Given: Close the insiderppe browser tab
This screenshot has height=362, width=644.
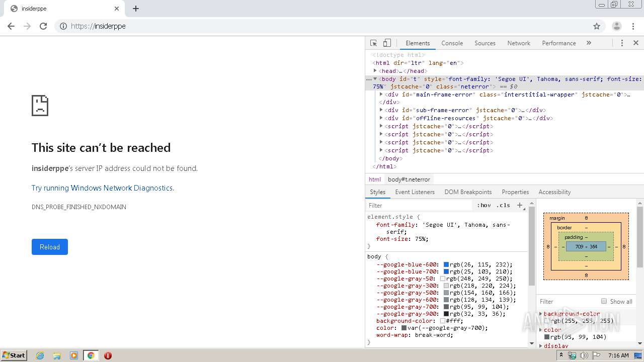Looking at the screenshot, I should click(x=117, y=9).
